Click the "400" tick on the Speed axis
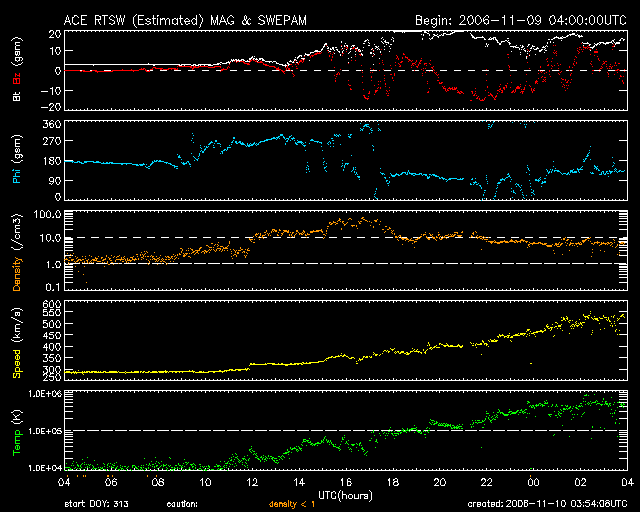The image size is (640, 512). [x=52, y=347]
